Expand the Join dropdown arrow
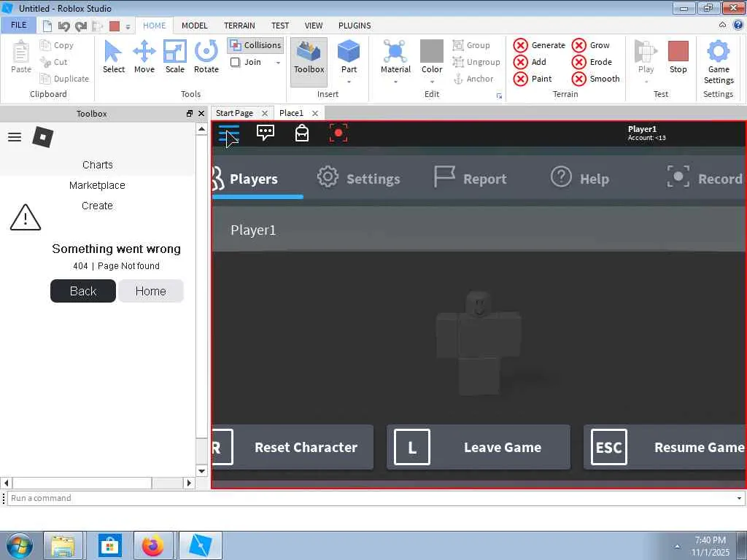The width and height of the screenshot is (747, 560). 278,63
